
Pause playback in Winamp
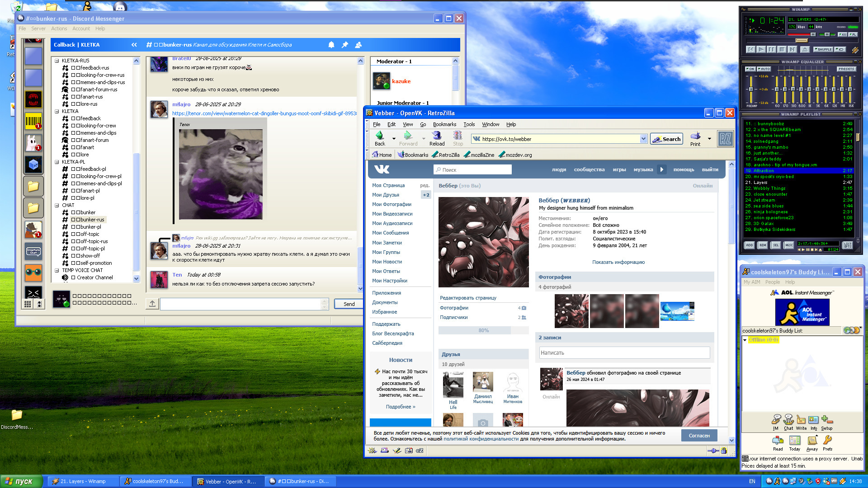point(771,49)
